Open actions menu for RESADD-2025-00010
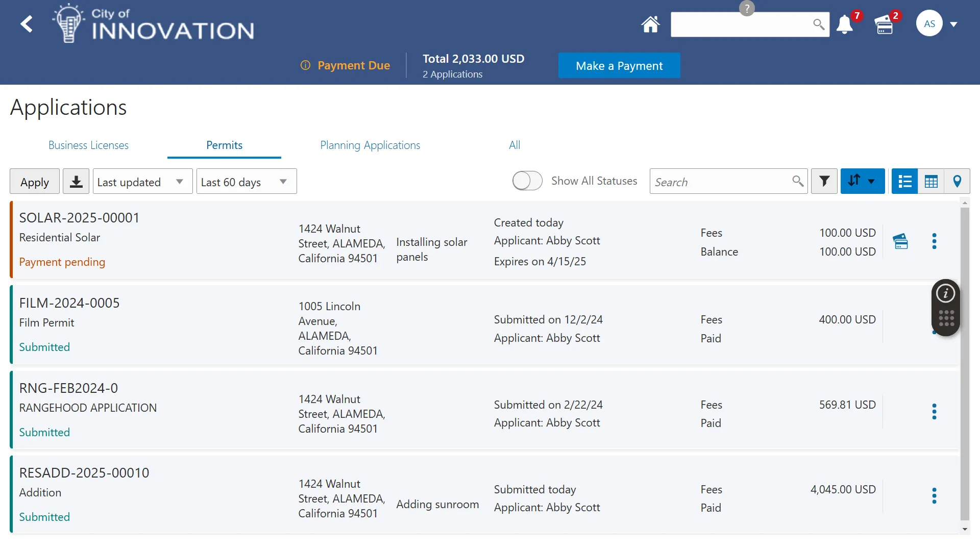980x551 pixels. [934, 496]
